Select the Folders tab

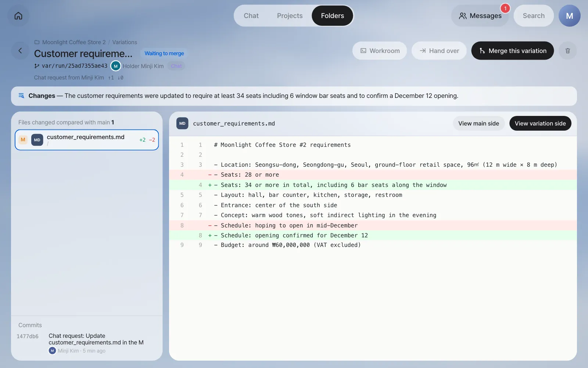coord(332,16)
